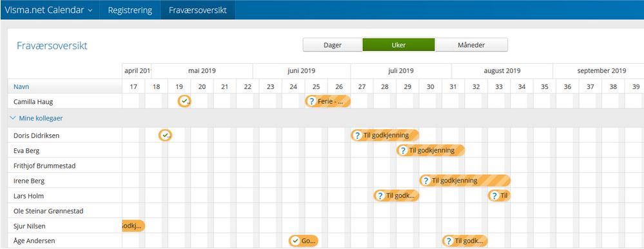This screenshot has width=644, height=249.
Task: Switch view to Måneder
Action: (471, 45)
